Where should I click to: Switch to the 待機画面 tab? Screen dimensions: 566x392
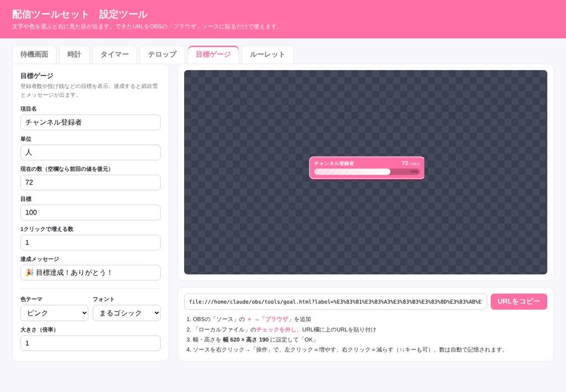(34, 55)
